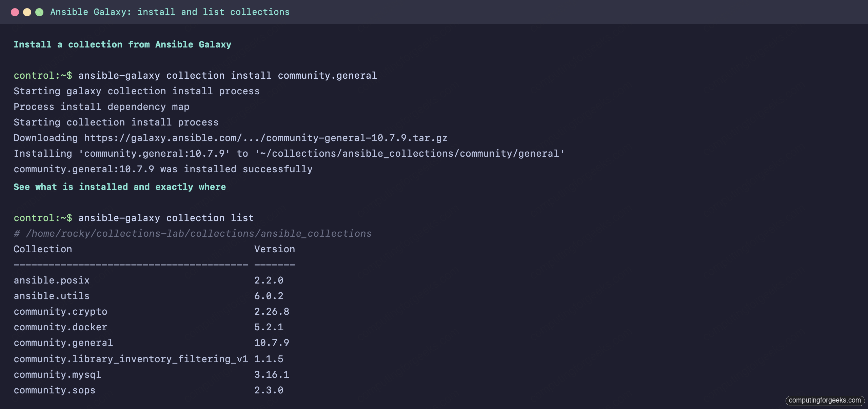868x409 pixels.
Task: Click the 'community.mysql' row name
Action: (x=57, y=375)
